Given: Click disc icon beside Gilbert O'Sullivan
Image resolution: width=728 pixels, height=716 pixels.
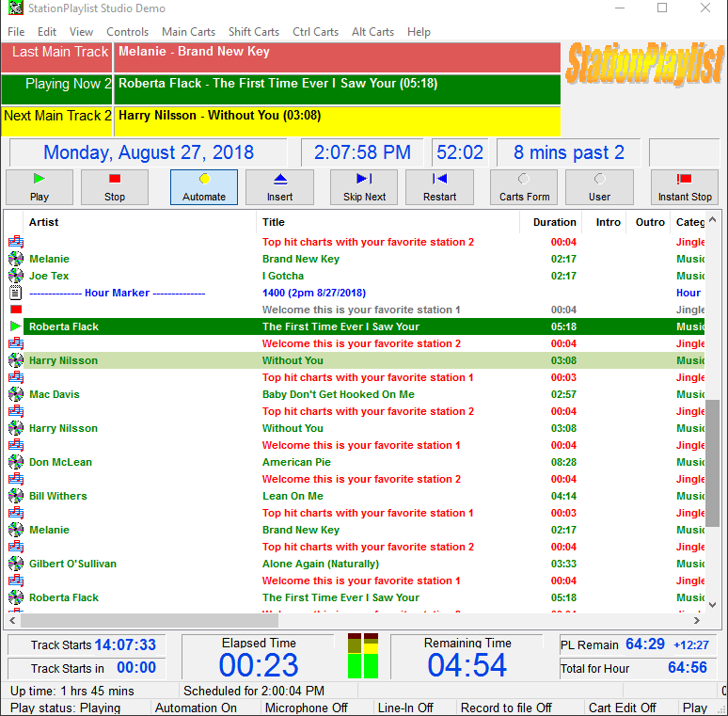Looking at the screenshot, I should coord(16,564).
